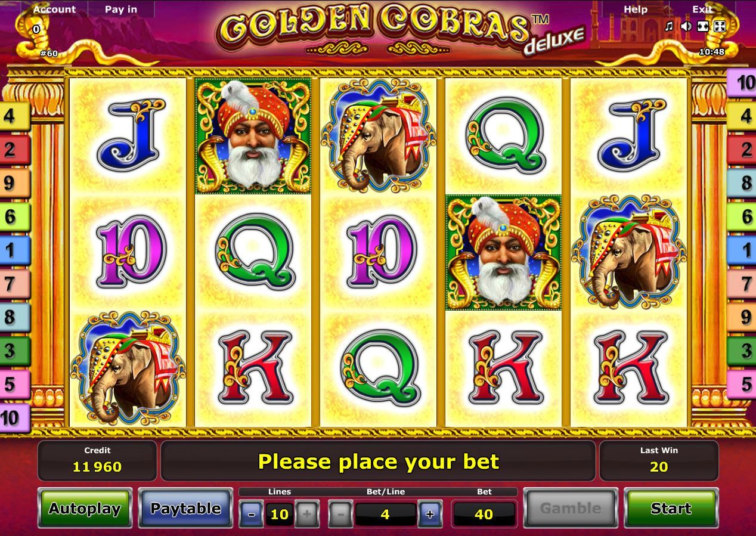Decrease Bet/Line with minus button

(340, 514)
